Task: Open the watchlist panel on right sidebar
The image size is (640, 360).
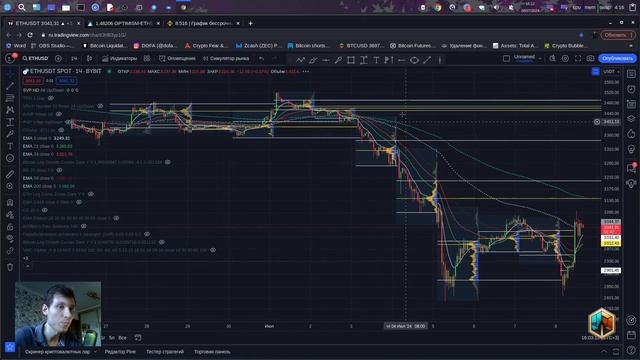Action: pos(631,74)
